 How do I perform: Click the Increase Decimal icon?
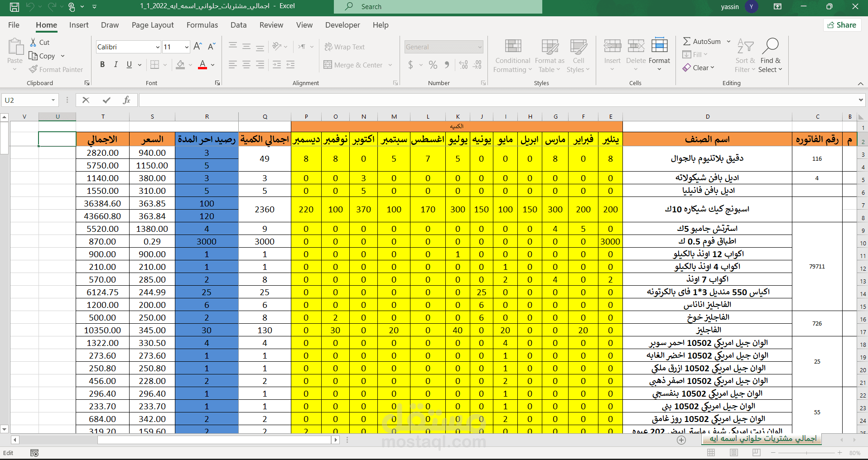463,65
